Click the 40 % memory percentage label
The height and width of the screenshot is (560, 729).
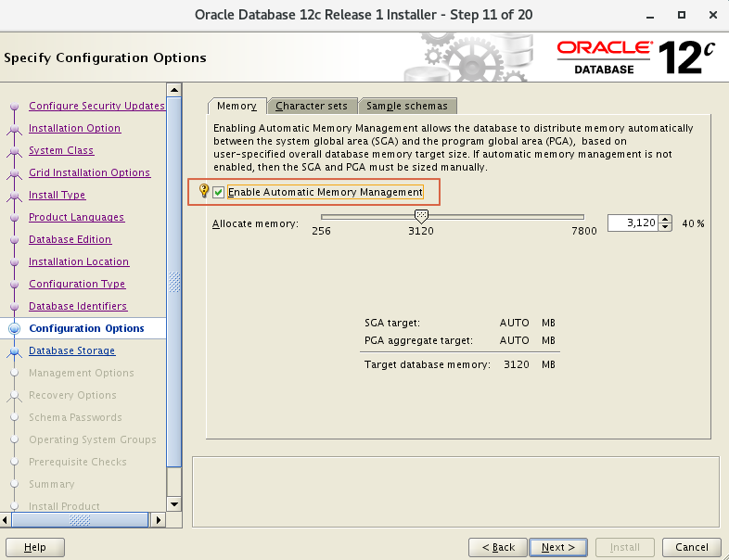pos(693,223)
